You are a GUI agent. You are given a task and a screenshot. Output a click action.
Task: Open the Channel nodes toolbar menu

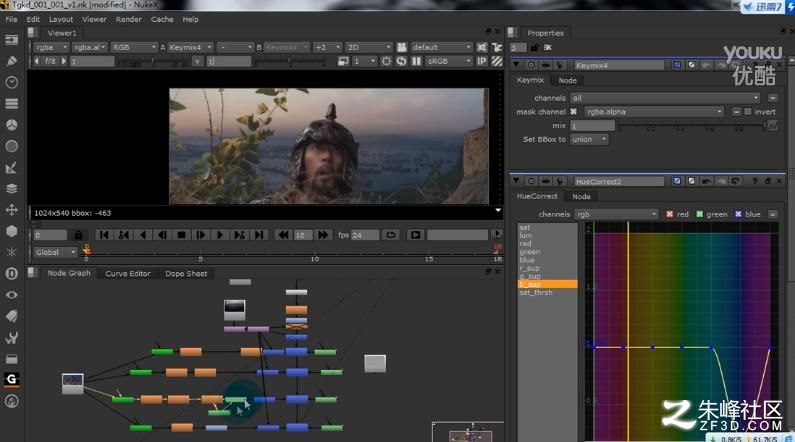(x=11, y=103)
